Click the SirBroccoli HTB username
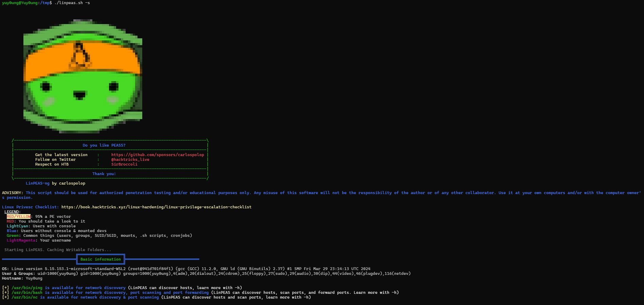The image size is (644, 305). tap(124, 164)
